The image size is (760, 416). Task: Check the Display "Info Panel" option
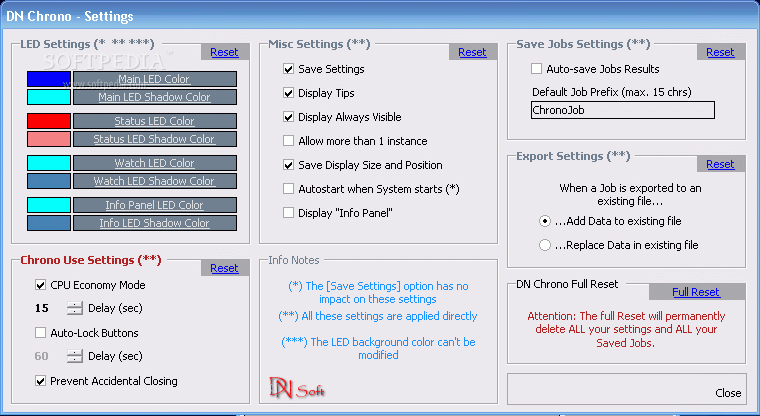click(288, 212)
